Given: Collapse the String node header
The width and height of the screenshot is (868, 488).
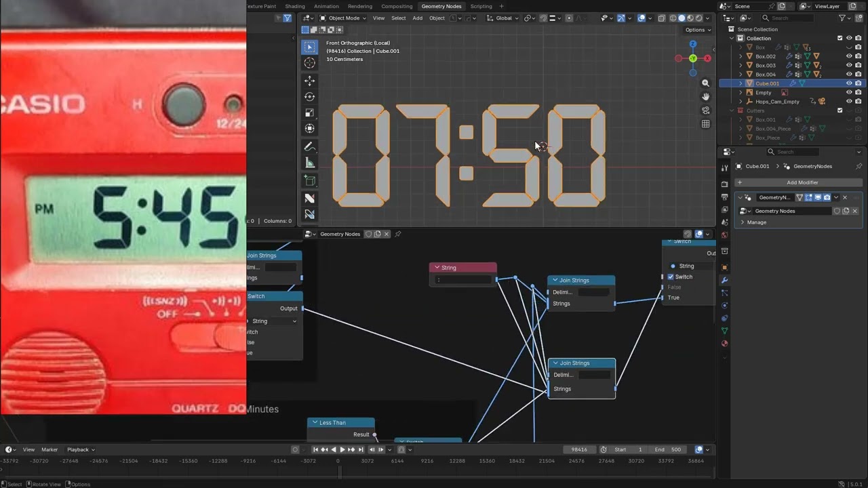Looking at the screenshot, I should pos(437,268).
